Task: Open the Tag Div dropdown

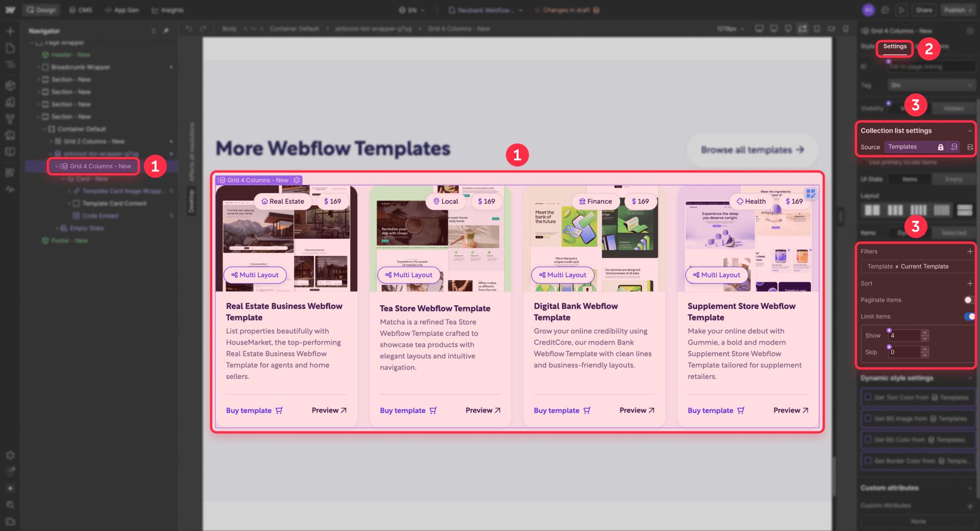Action: point(932,86)
